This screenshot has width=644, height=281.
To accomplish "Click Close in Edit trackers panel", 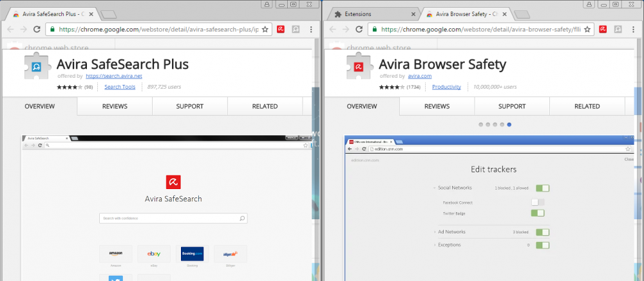I will [629, 159].
